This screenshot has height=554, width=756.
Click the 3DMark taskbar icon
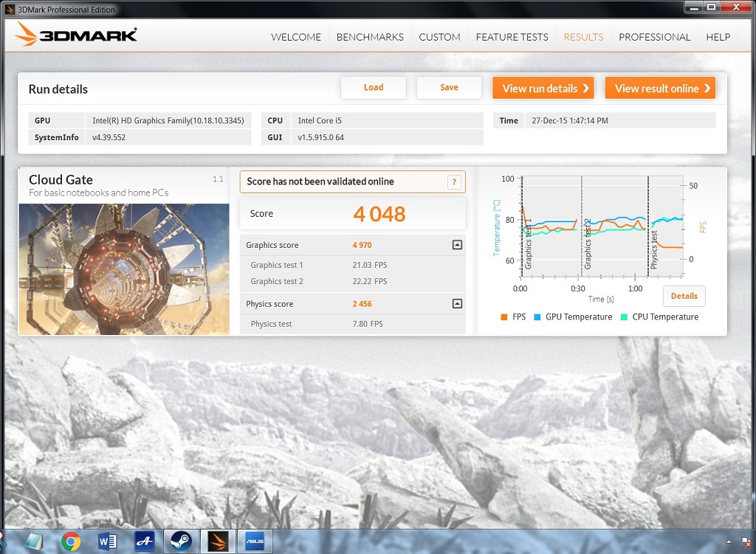tap(218, 542)
